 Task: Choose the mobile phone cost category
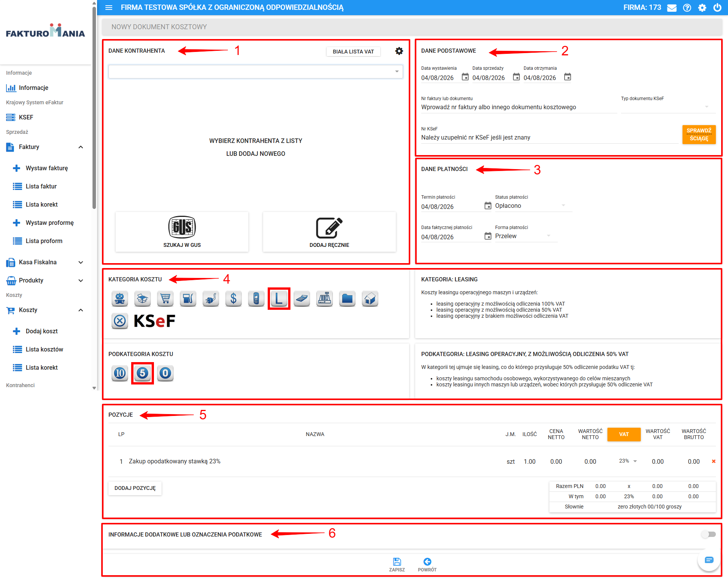coord(256,299)
